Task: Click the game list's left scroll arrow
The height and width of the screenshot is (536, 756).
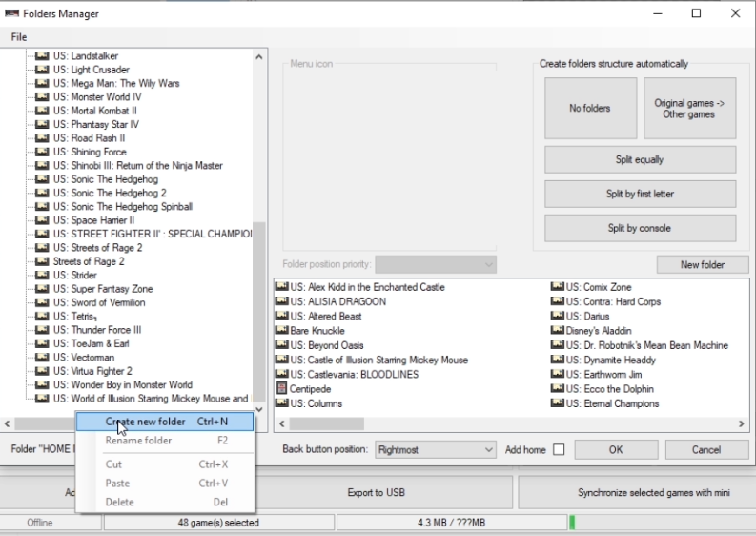Action: click(282, 423)
